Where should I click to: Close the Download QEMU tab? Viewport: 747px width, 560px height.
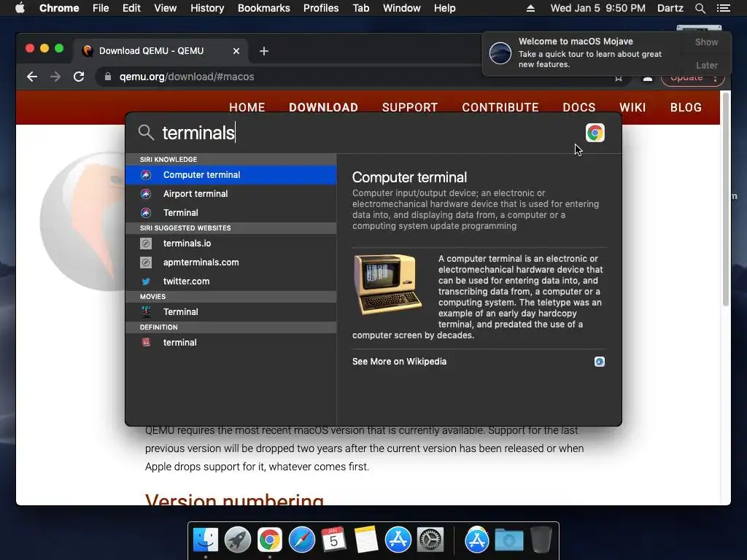[x=236, y=51]
